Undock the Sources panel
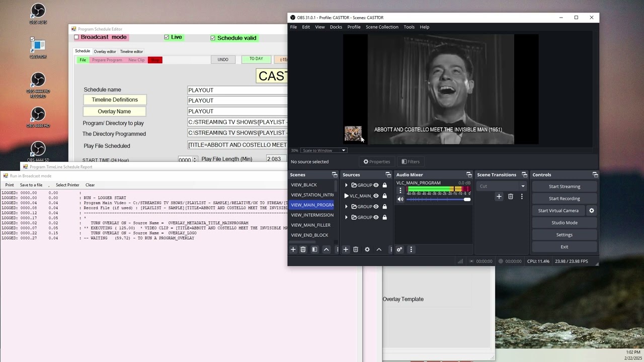644x362 pixels. pos(388,174)
